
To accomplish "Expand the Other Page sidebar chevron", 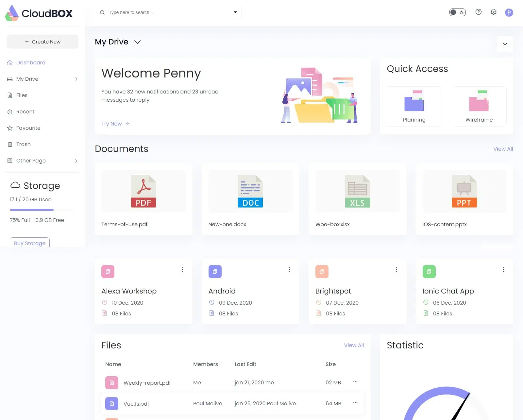I will tap(76, 160).
